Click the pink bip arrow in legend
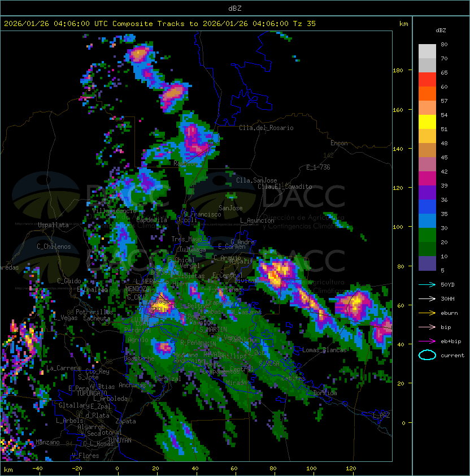This screenshot has height=476, width=470. (427, 327)
